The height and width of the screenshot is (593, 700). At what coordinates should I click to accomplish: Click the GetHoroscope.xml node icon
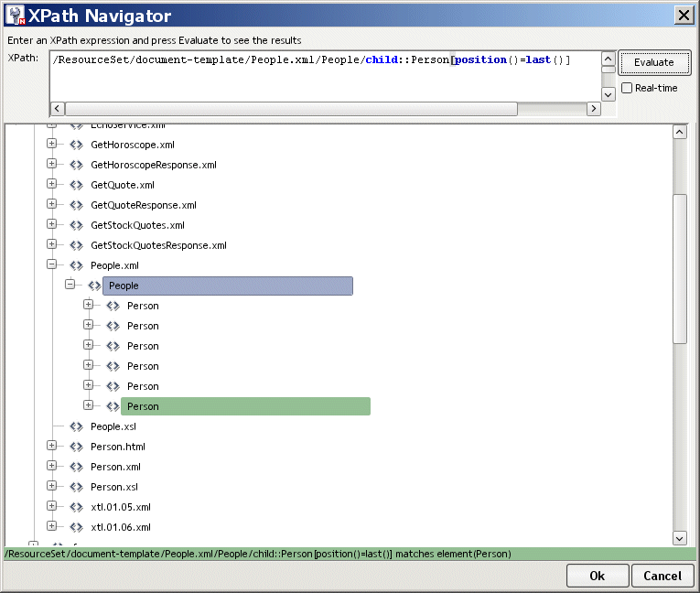coord(76,145)
